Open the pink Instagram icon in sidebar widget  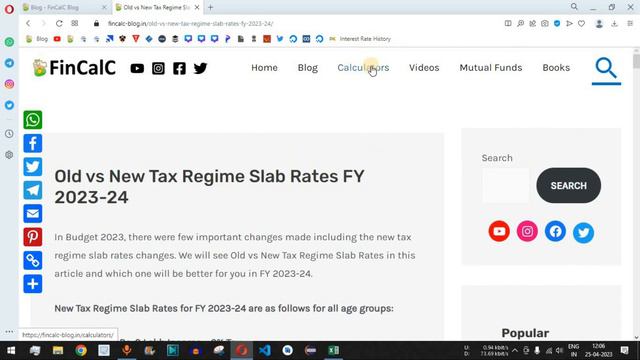[527, 231]
